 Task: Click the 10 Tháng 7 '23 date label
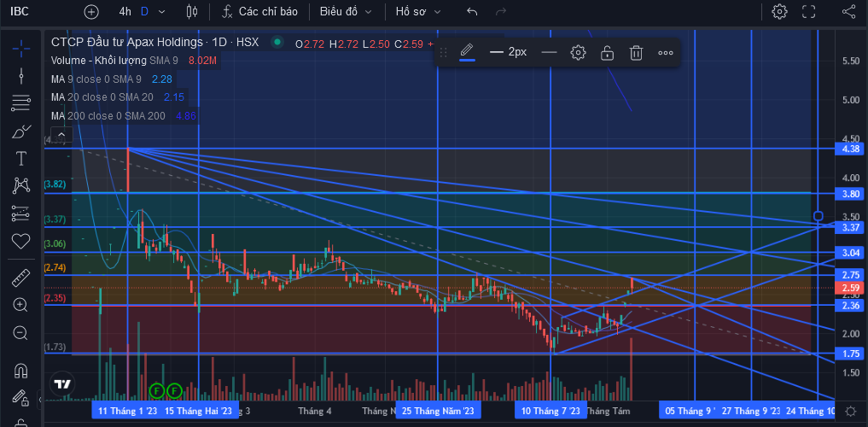pyautogui.click(x=551, y=411)
